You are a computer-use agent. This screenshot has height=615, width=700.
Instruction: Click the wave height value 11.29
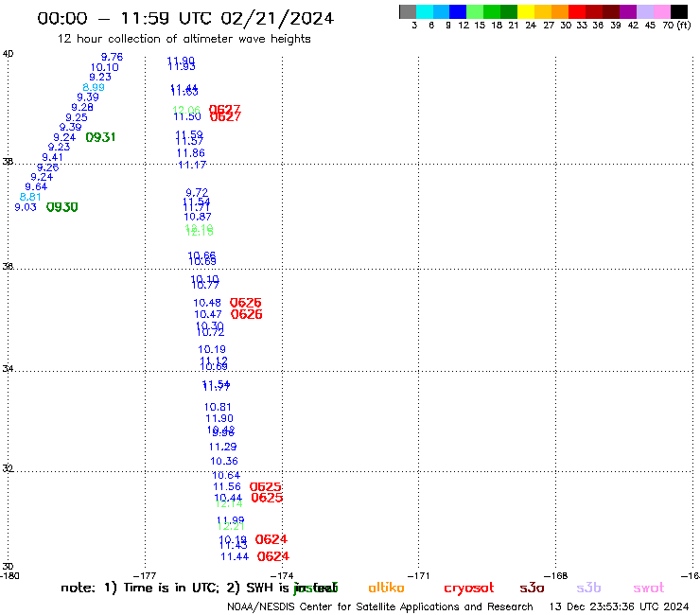pos(222,447)
